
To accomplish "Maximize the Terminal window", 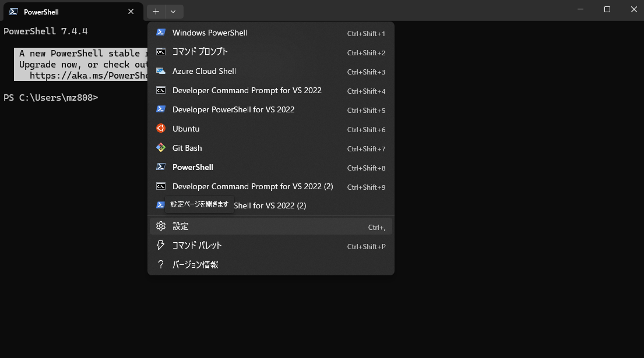I will coord(607,9).
